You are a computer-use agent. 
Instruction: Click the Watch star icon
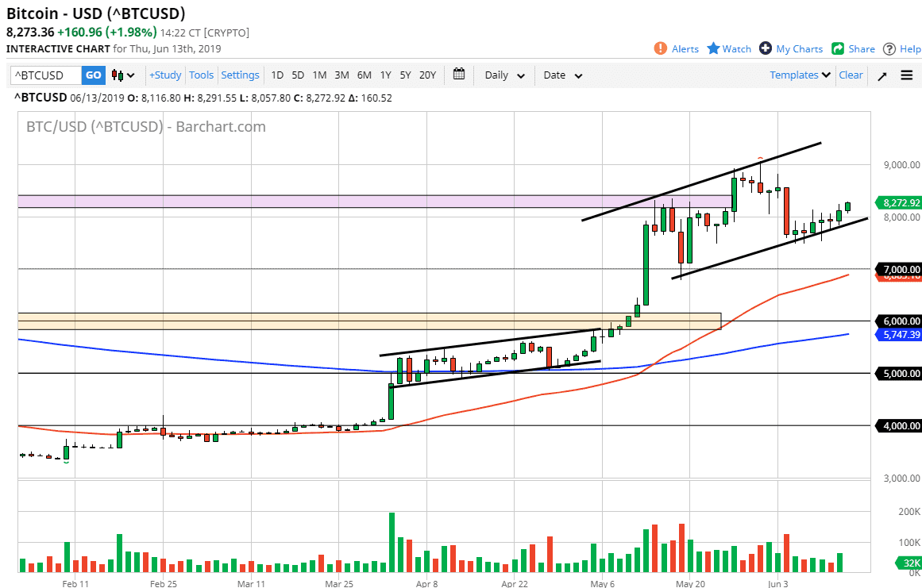click(713, 48)
